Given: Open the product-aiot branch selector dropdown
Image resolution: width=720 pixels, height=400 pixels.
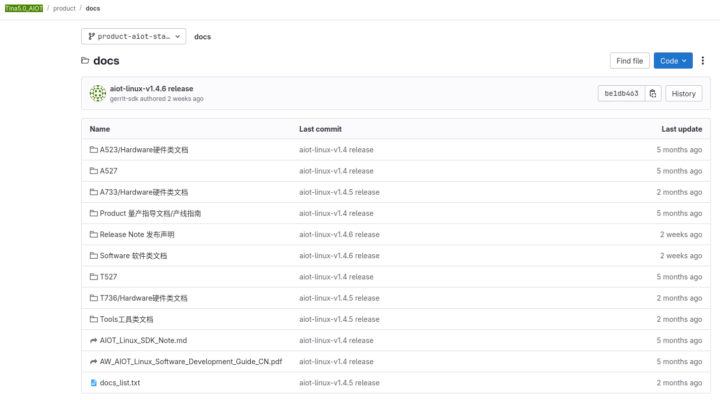Looking at the screenshot, I should click(133, 36).
